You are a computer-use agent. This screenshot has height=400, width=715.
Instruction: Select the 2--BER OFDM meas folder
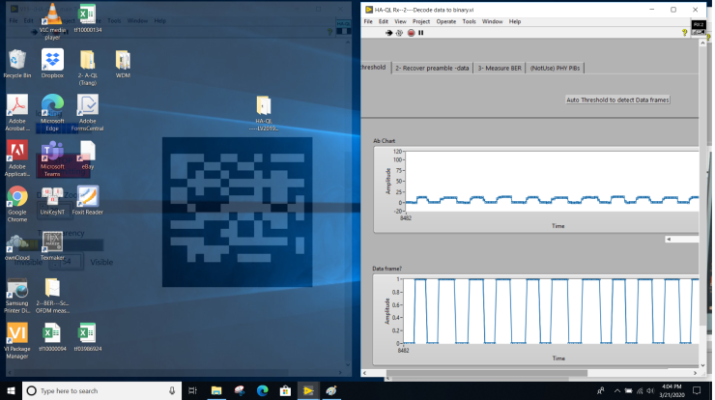pyautogui.click(x=52, y=296)
